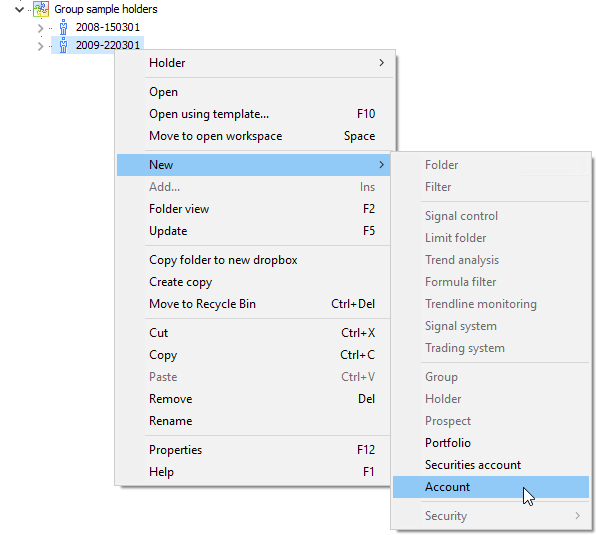596x535 pixels.
Task: Expand the 2009-220301 holder node
Action: point(41,46)
